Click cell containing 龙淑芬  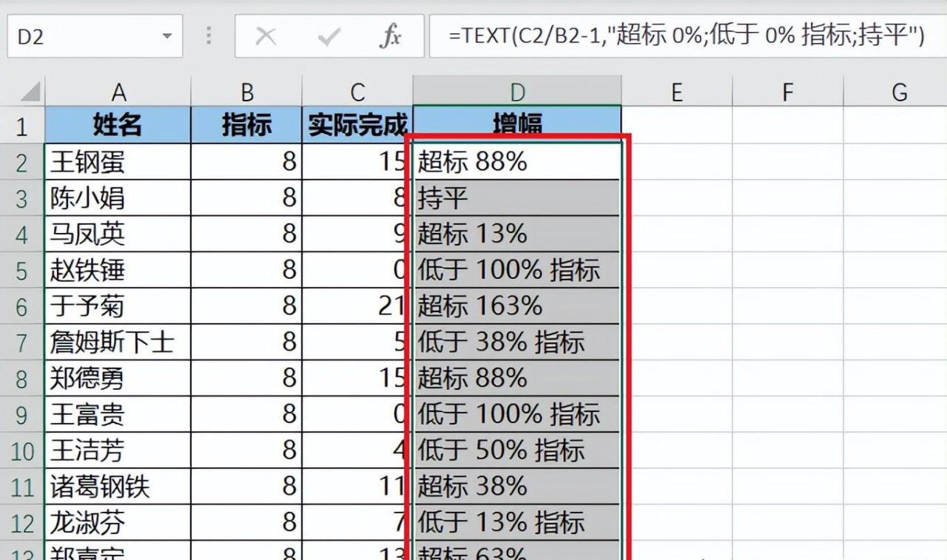tap(118, 523)
